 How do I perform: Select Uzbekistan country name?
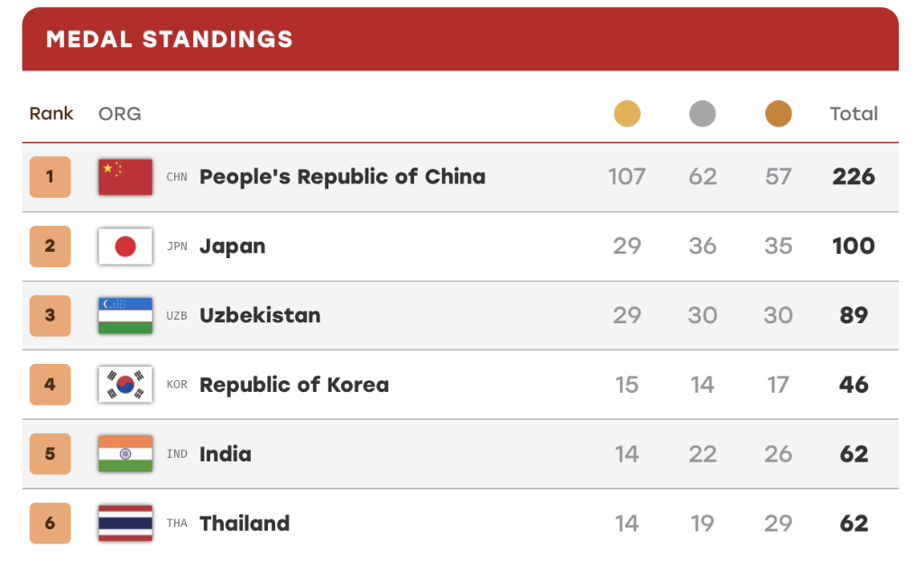[260, 315]
